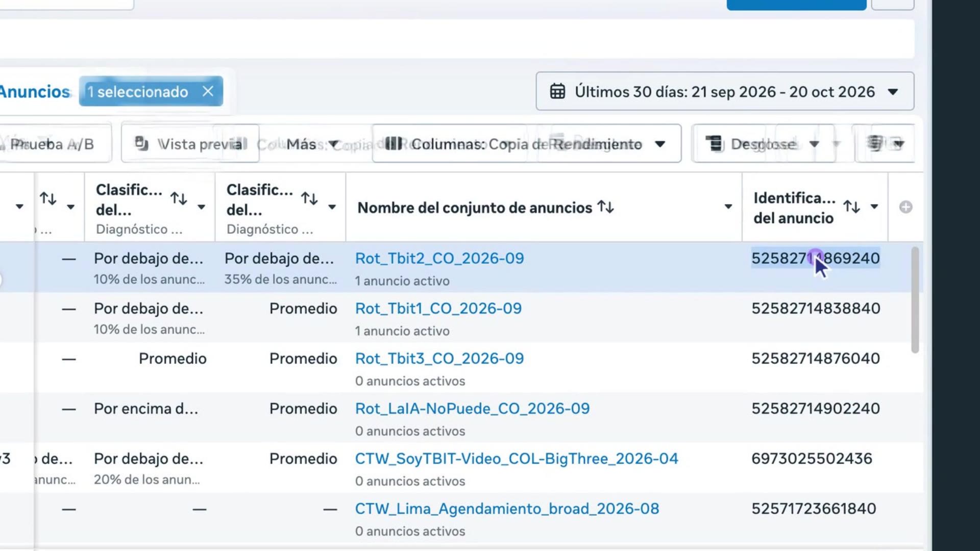Click the Vista previa button
The width and height of the screenshot is (980, 551).
pyautogui.click(x=190, y=144)
